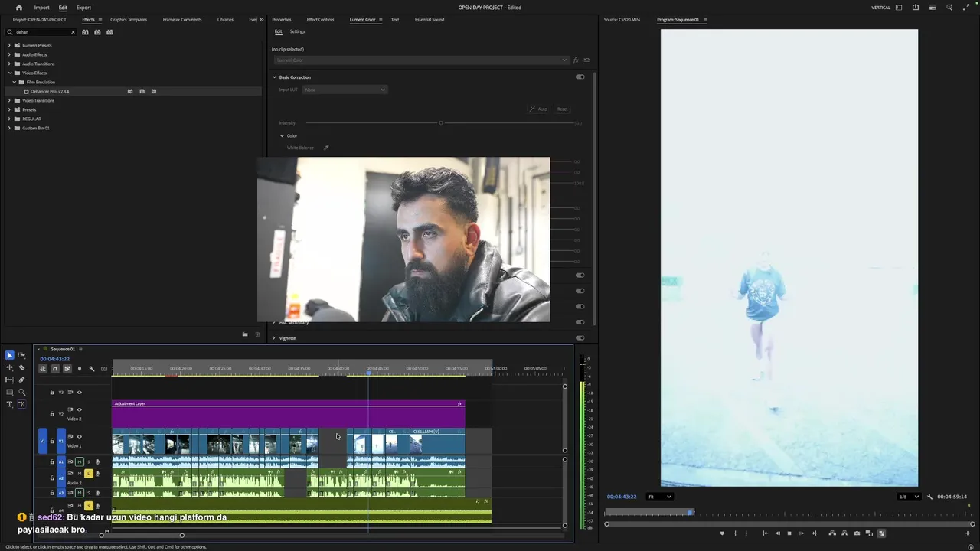Toggle Video 1 track output eye
Screen dimensions: 980x551
(80, 436)
